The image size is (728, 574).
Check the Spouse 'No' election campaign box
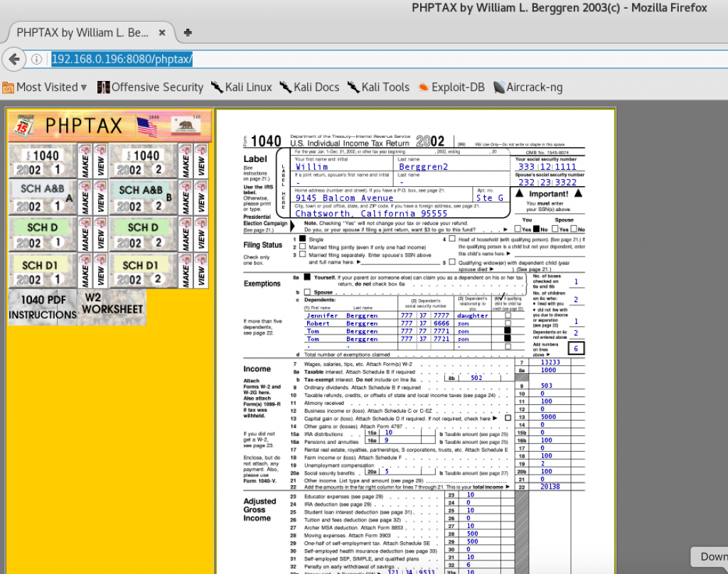click(574, 229)
